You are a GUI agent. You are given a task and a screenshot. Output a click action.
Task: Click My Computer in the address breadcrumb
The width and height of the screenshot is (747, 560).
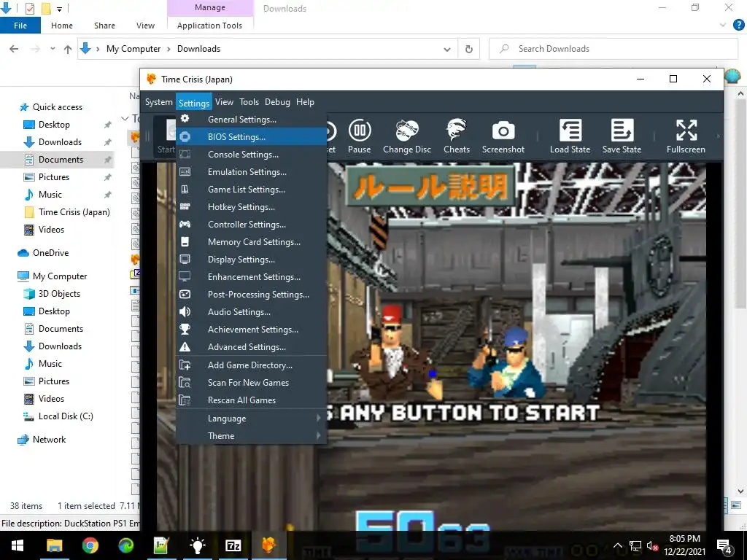133,49
